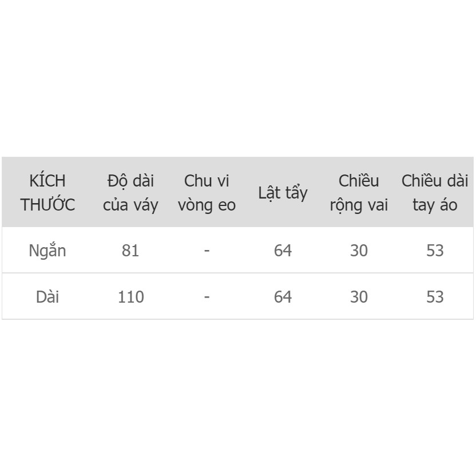Select the 64 value in Ngắn row

283,251
